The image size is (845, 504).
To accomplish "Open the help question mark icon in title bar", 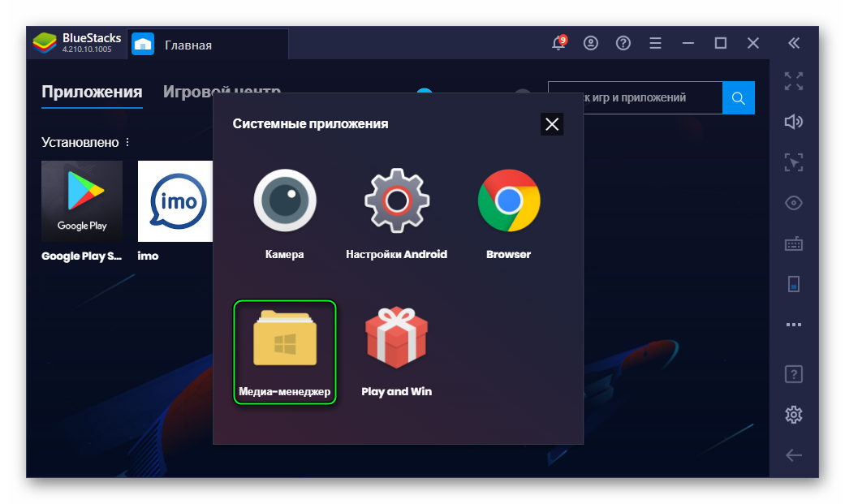I will coord(623,43).
